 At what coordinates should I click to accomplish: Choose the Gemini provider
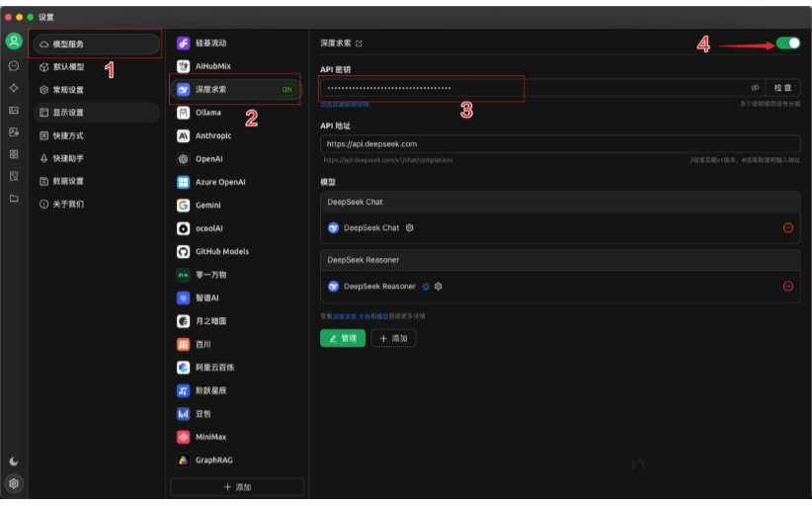[x=237, y=206]
